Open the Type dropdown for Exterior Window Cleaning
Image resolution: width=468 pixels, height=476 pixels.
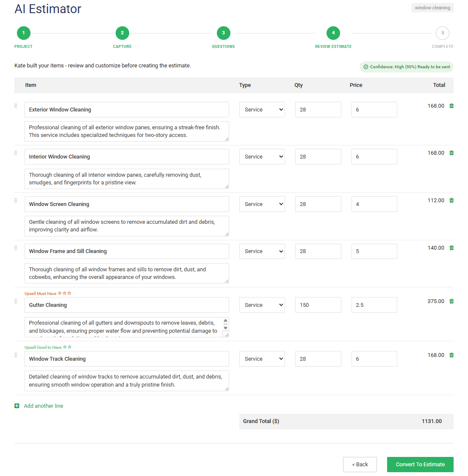pos(262,109)
